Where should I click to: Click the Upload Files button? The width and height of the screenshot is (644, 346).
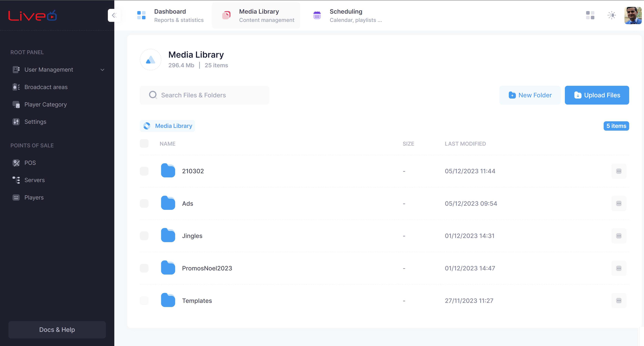click(x=597, y=95)
